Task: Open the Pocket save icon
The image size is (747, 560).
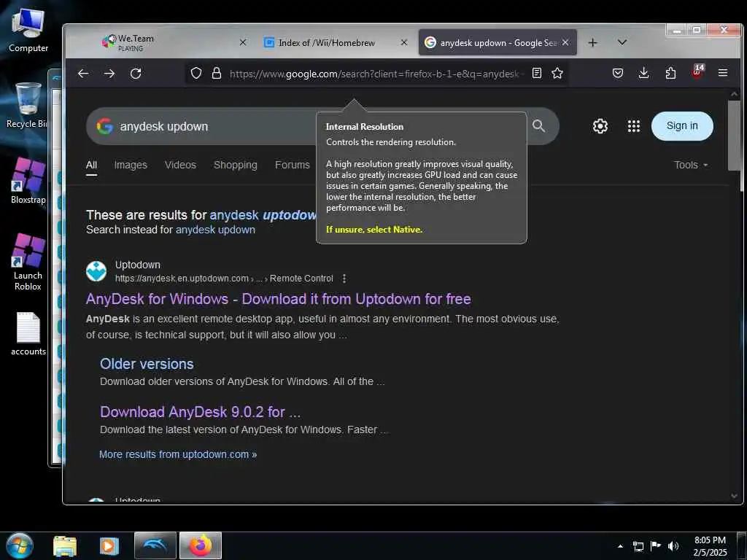Action: pos(618,73)
